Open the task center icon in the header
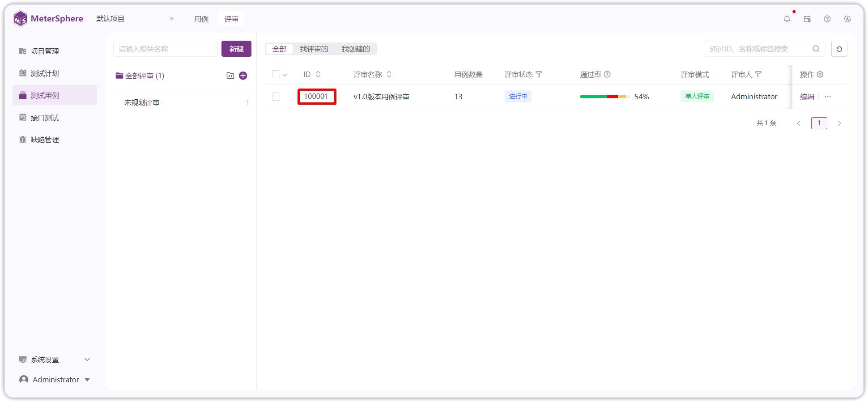The image size is (868, 402). click(x=807, y=19)
